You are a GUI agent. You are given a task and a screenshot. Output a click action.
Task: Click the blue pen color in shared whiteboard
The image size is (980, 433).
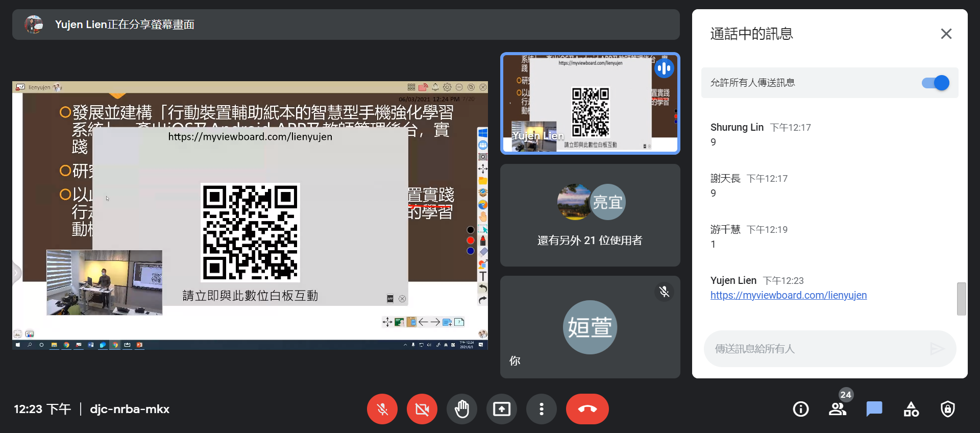coord(471,251)
